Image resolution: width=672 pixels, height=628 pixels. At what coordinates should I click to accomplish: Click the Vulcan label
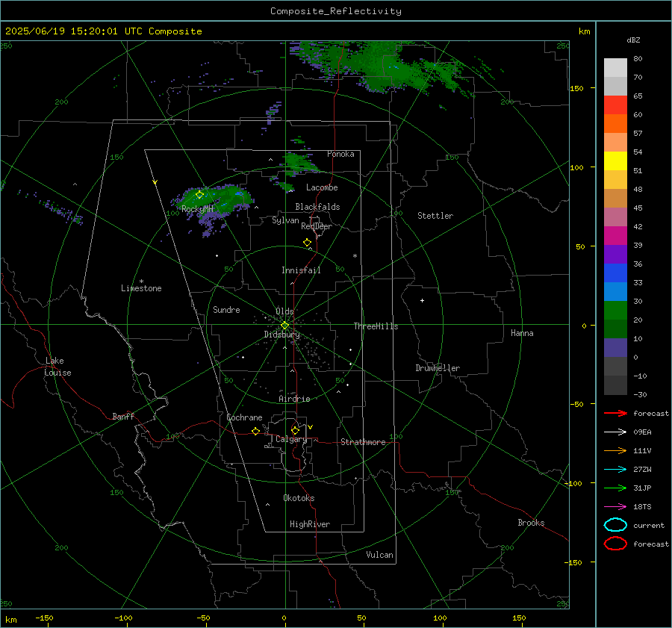[379, 555]
